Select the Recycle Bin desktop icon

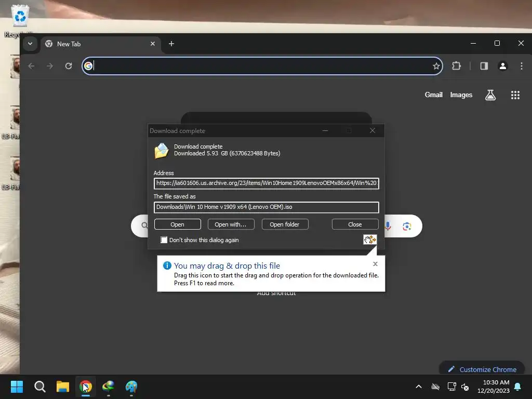pyautogui.click(x=20, y=20)
